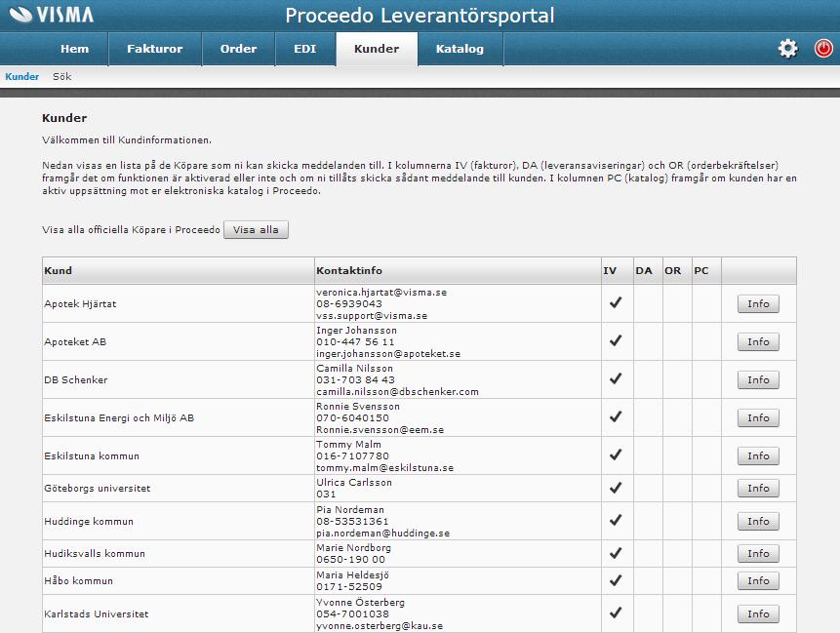Open Info for Håbo kommun
This screenshot has width=840, height=633.
[758, 580]
